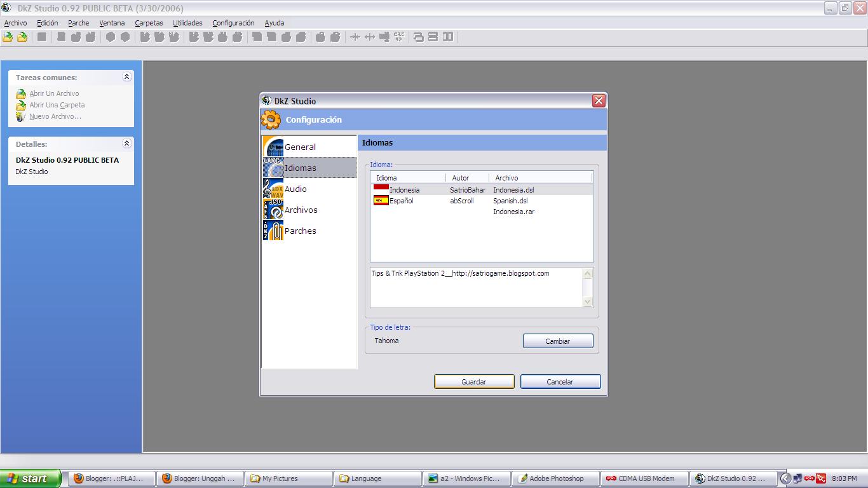Sort by the Autor column header
The image size is (868, 488).
click(467, 178)
